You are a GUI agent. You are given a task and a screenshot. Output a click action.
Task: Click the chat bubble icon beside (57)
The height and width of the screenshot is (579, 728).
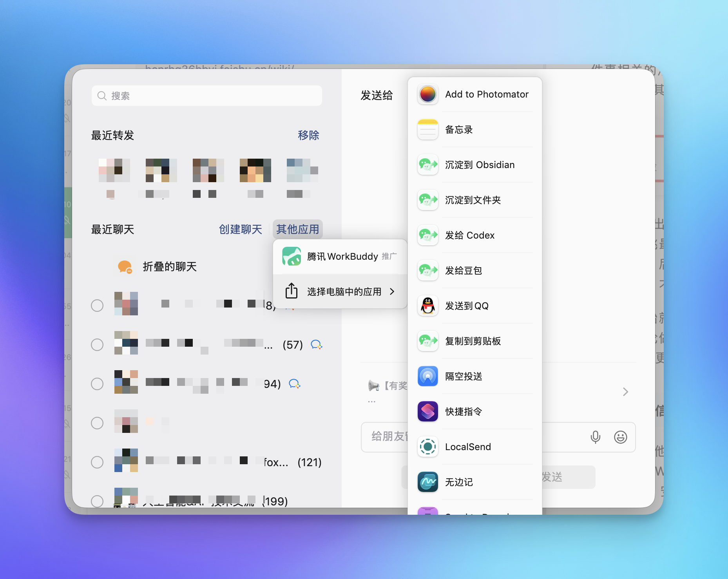pyautogui.click(x=316, y=345)
